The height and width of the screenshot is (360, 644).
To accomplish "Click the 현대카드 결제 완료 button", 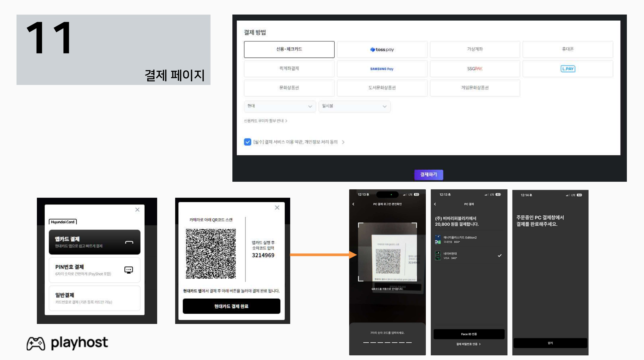I will pyautogui.click(x=232, y=306).
